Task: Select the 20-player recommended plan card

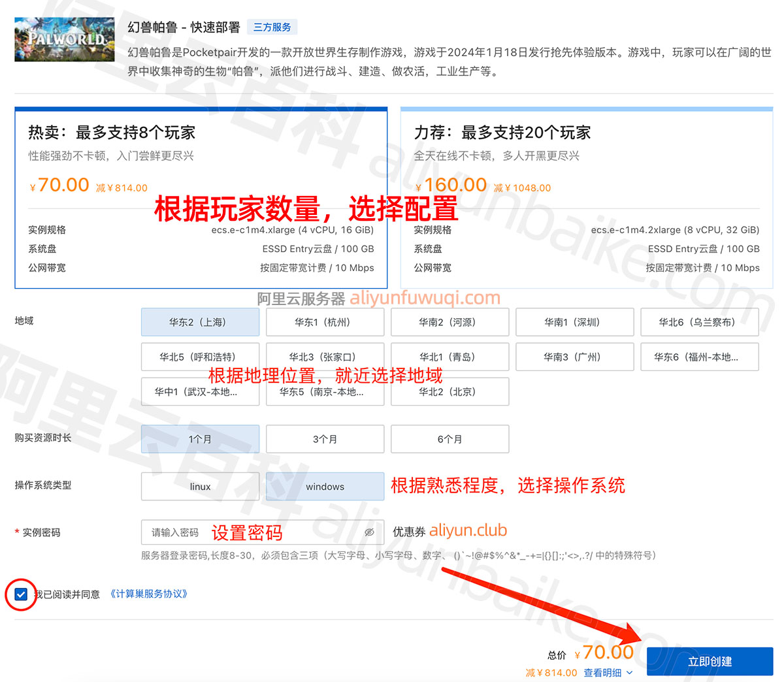Action: pos(587,198)
